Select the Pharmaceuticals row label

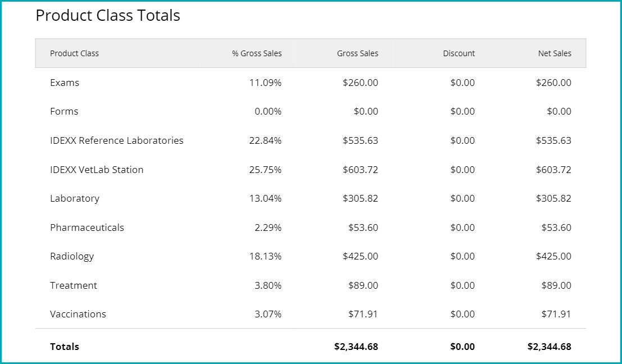pos(87,228)
